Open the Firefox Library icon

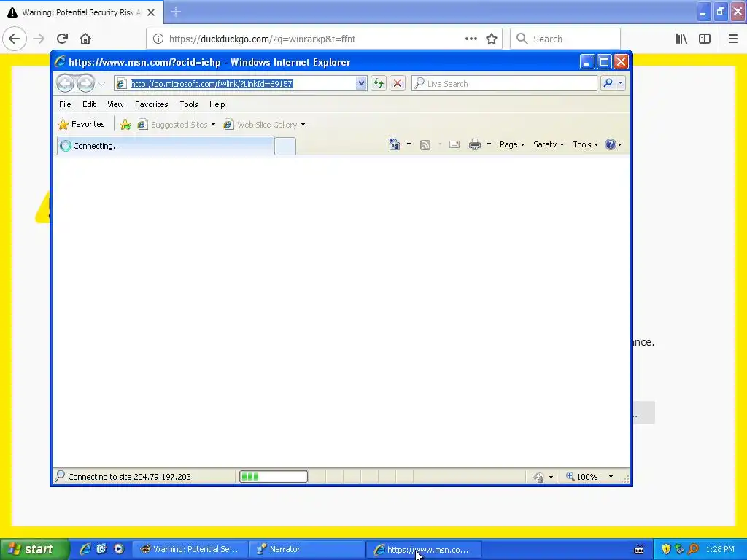(682, 39)
